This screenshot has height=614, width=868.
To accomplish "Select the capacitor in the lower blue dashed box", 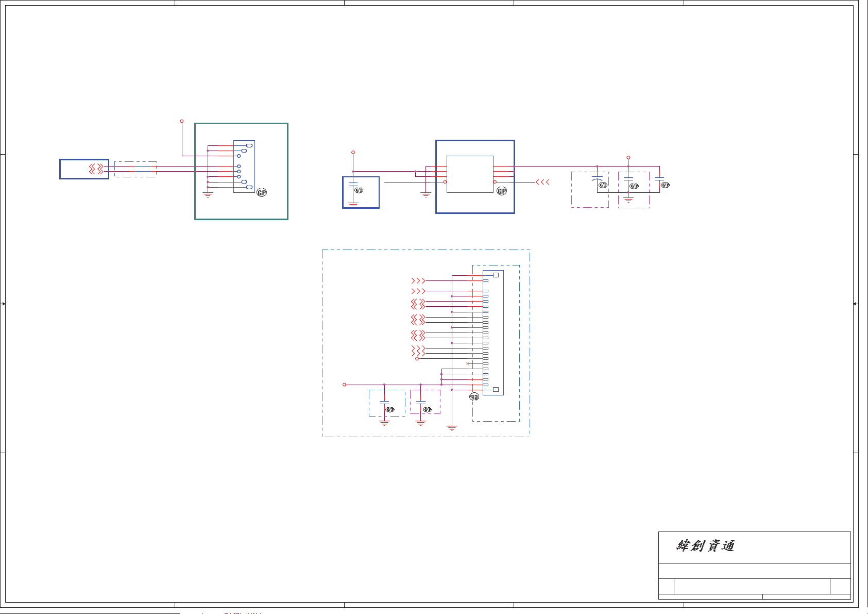I will [x=384, y=403].
